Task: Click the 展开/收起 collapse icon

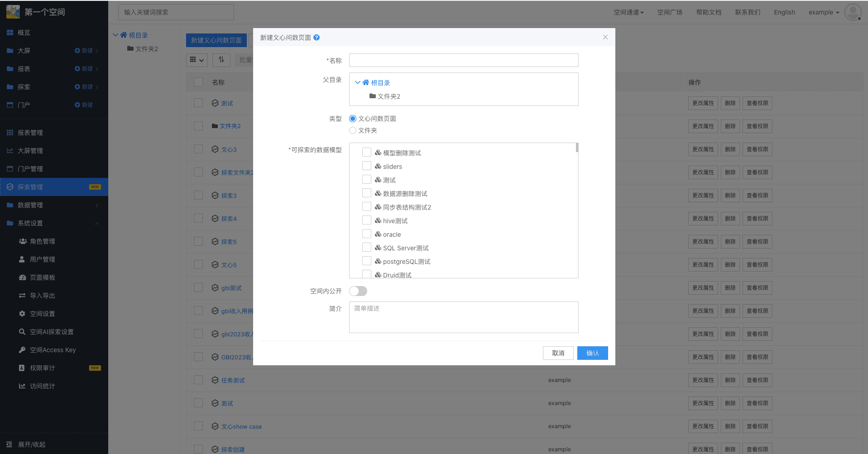Action: [10, 444]
